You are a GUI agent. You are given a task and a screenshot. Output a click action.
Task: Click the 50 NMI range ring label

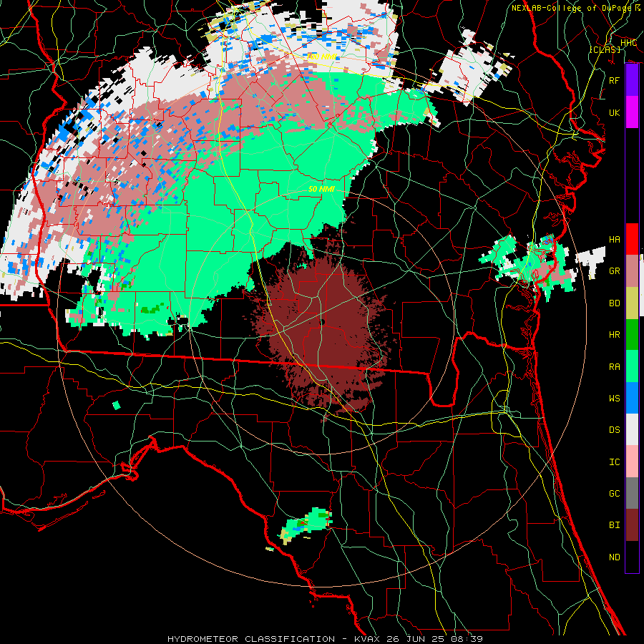click(x=321, y=189)
